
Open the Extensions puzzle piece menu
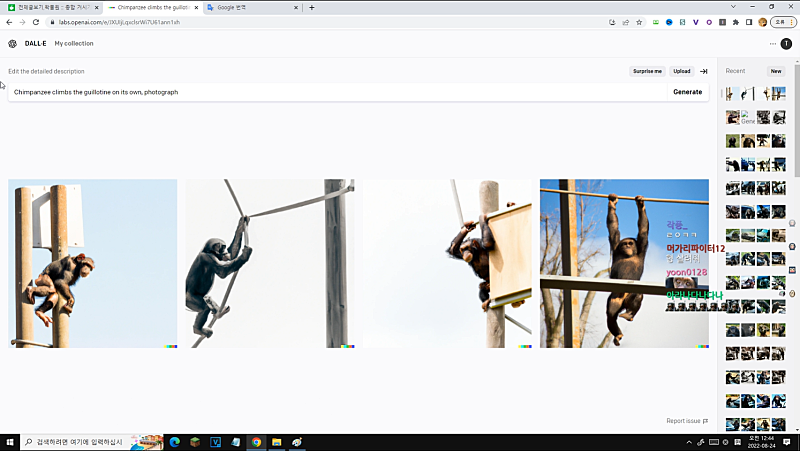735,22
